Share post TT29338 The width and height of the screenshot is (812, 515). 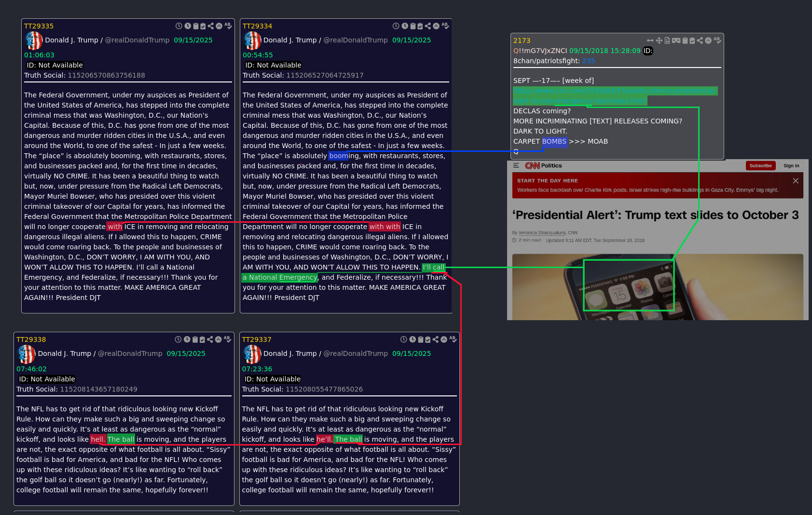[210, 339]
